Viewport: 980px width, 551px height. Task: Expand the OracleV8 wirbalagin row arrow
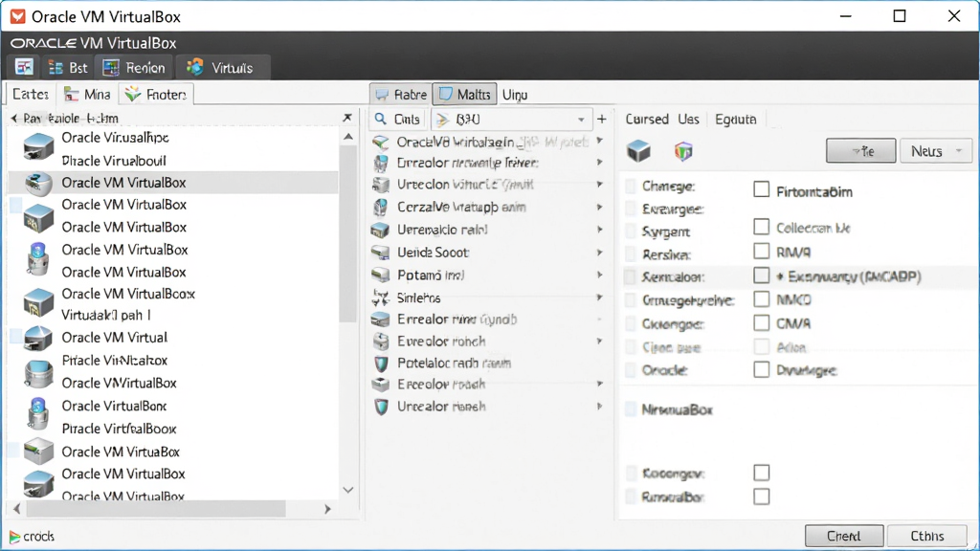pyautogui.click(x=599, y=141)
